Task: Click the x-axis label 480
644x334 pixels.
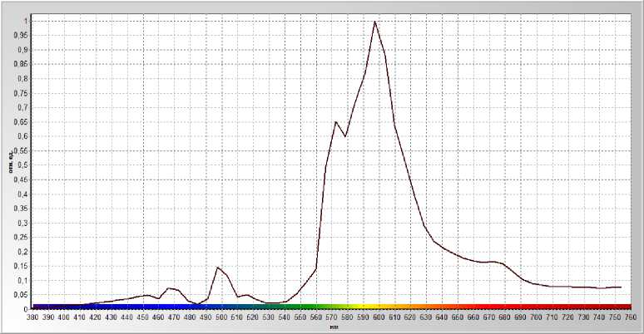Action: (x=190, y=317)
